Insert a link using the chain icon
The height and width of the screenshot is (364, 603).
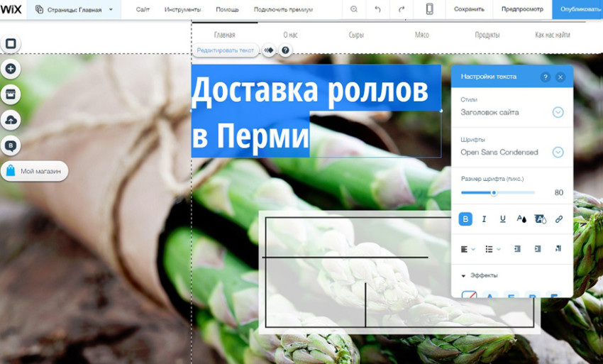[558, 219]
